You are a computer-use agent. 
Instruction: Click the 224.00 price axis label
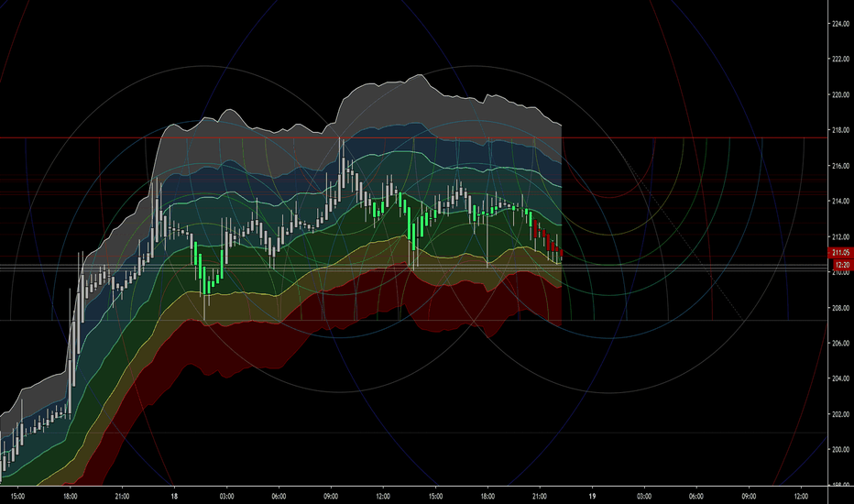pyautogui.click(x=840, y=24)
